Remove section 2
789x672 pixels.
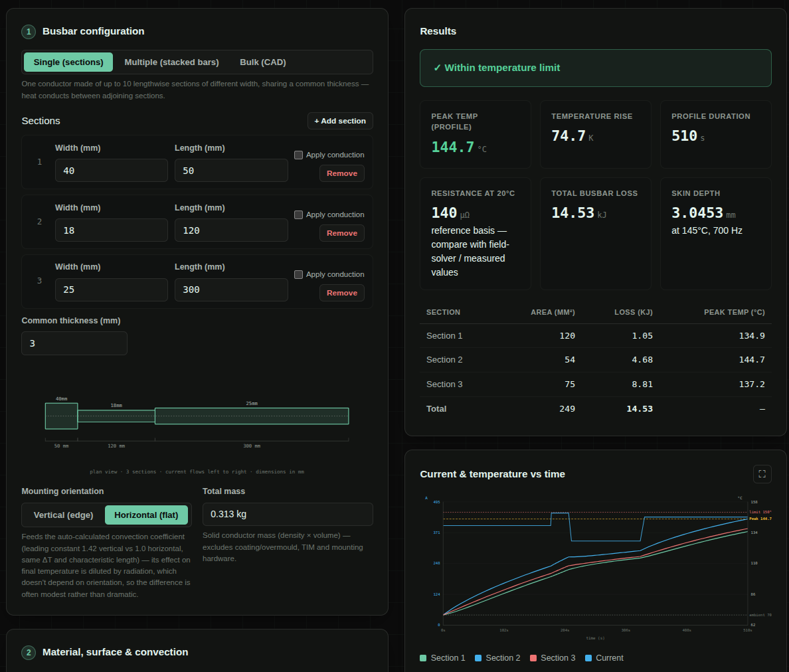click(341, 233)
